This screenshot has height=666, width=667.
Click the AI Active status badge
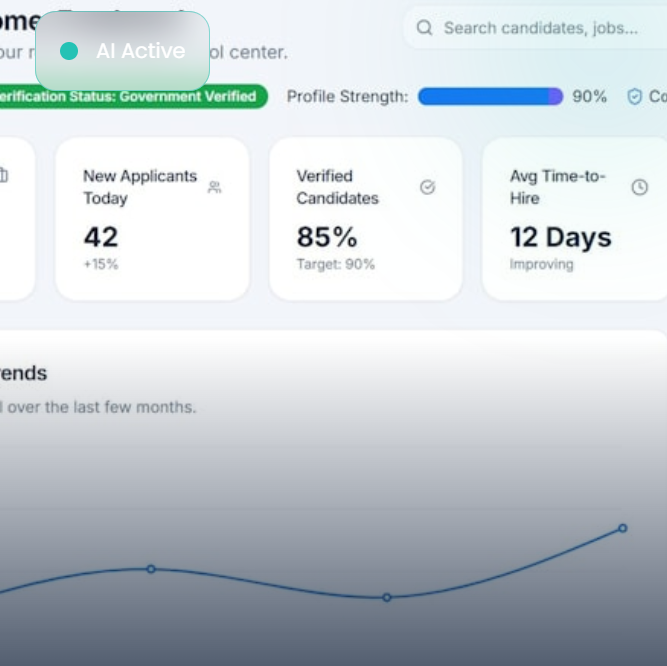(x=123, y=51)
